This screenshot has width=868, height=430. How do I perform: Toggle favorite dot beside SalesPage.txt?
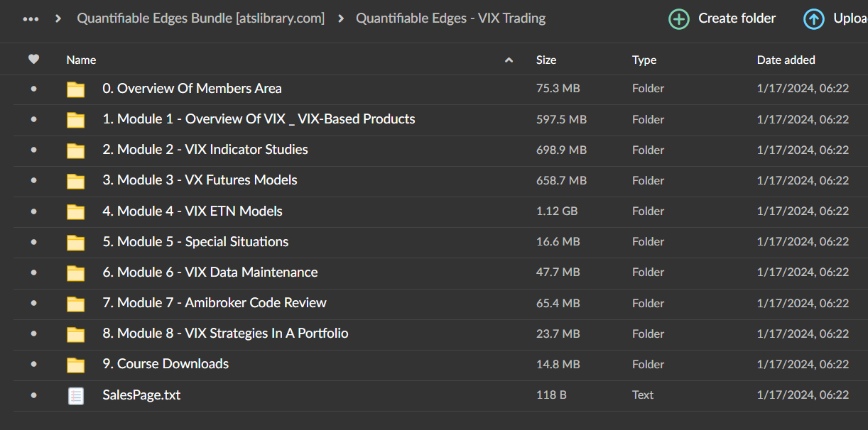pyautogui.click(x=33, y=395)
